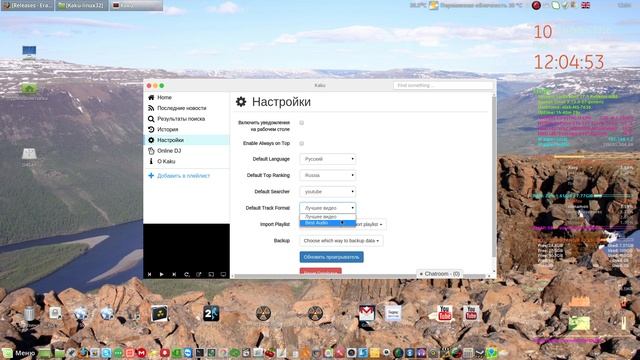Click the next track button
Image resolution: width=640 pixels, height=360 pixels.
coord(174,274)
